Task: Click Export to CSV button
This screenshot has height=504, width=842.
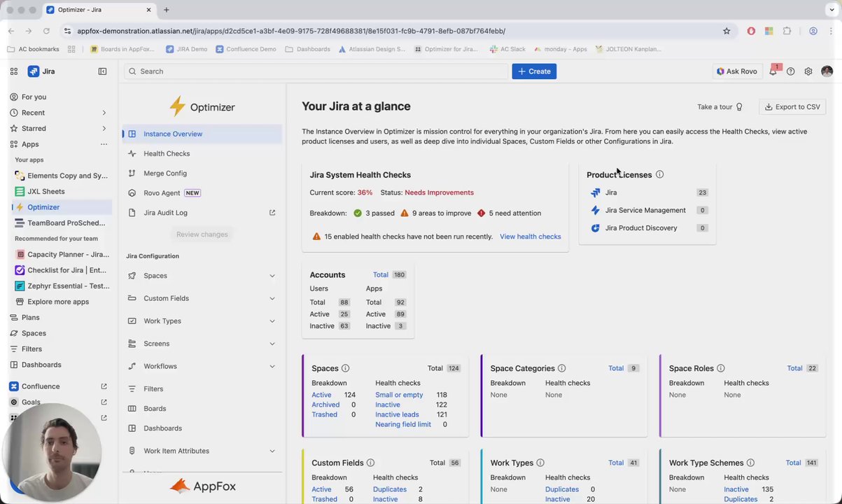Action: click(792, 107)
